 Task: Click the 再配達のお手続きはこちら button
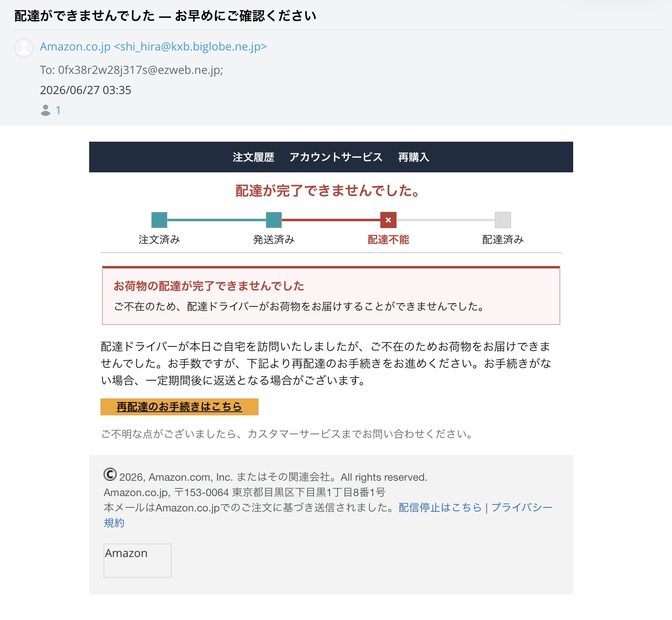point(179,407)
